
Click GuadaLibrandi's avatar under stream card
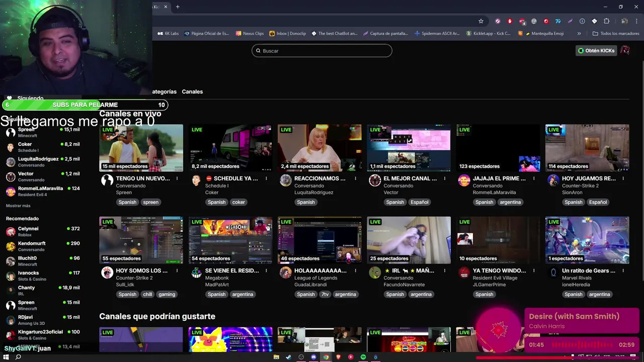click(286, 273)
